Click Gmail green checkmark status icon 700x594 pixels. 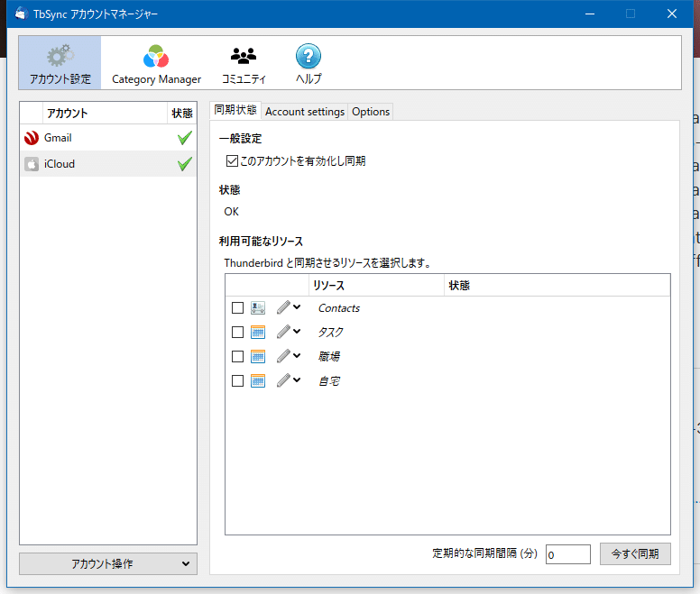[x=184, y=138]
